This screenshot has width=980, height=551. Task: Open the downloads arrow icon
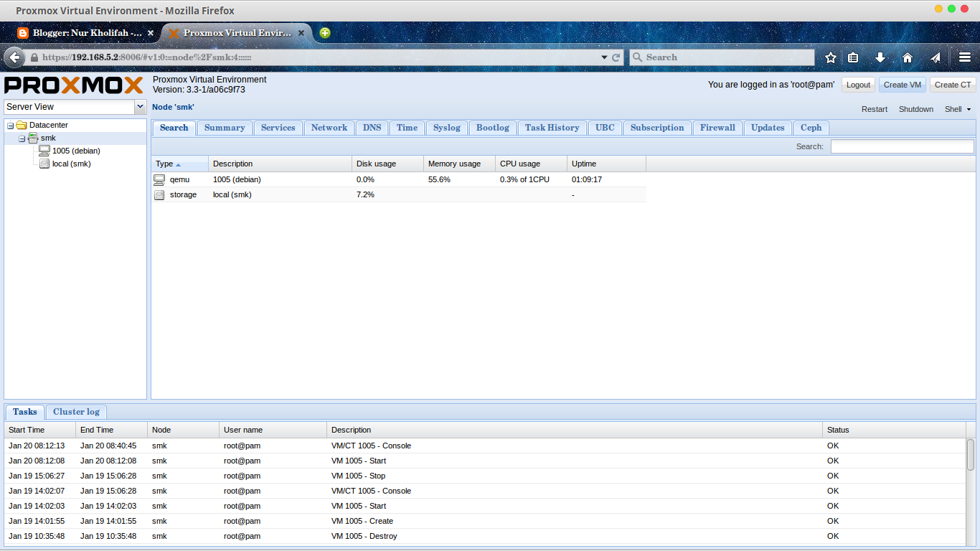(x=880, y=57)
